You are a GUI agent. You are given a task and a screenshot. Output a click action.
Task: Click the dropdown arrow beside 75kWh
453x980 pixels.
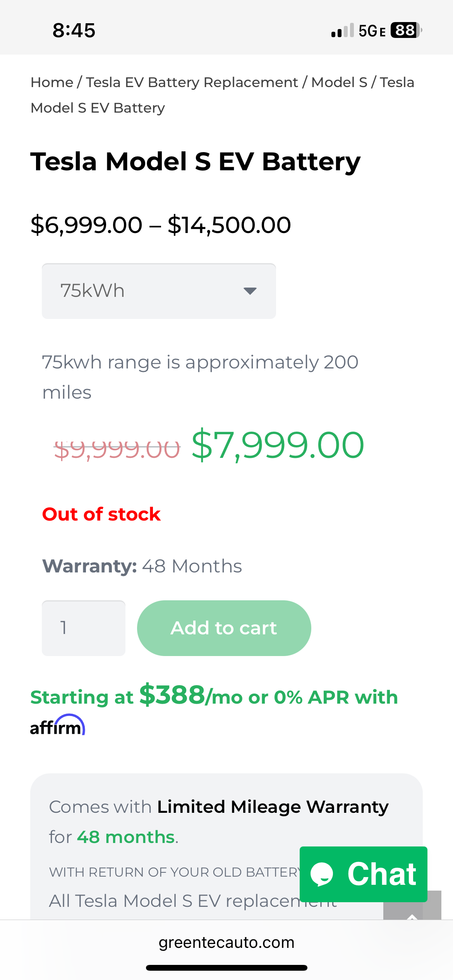(250, 291)
